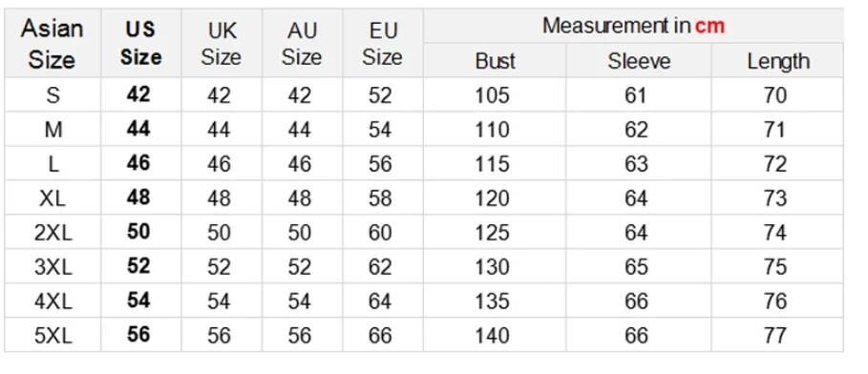Select the S row label cell
This screenshot has height=374, width=868.
(x=53, y=94)
